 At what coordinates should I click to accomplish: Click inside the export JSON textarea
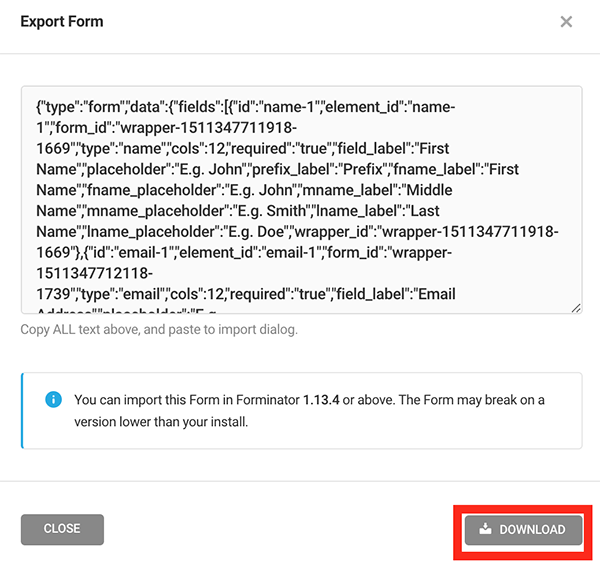pos(300,200)
